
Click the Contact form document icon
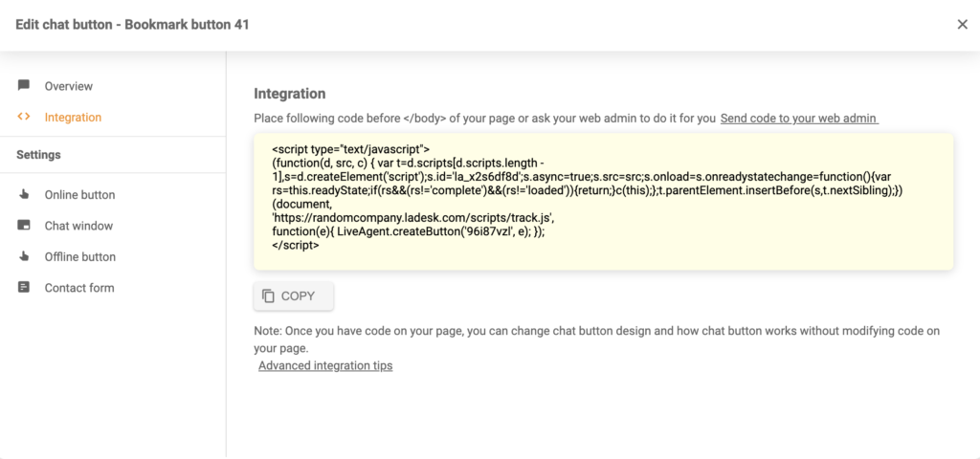pos(24,288)
